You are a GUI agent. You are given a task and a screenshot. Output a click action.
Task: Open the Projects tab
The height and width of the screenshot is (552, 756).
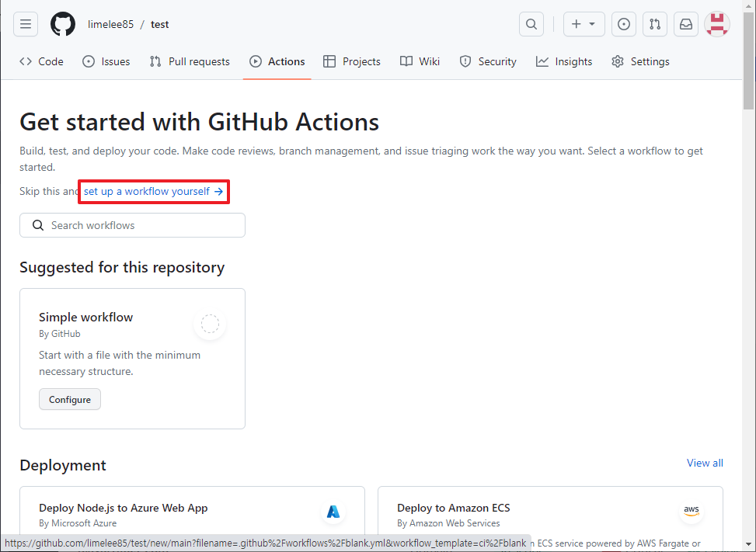(352, 61)
